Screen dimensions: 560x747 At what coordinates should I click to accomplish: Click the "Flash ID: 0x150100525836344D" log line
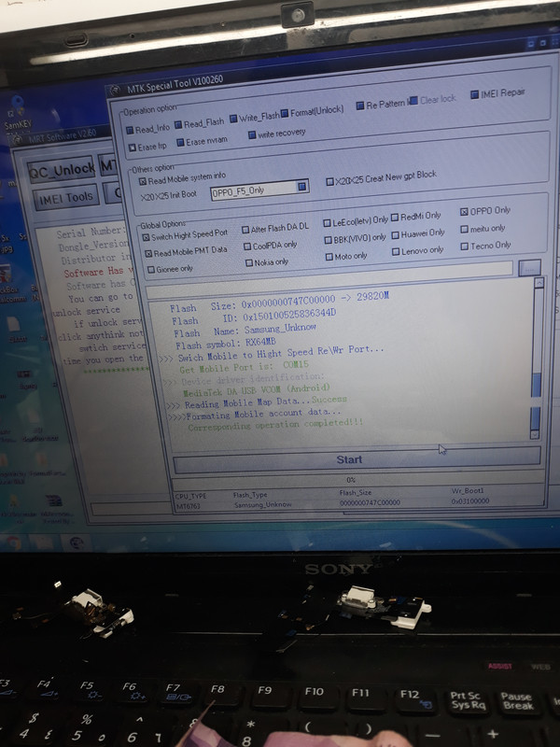point(254,317)
